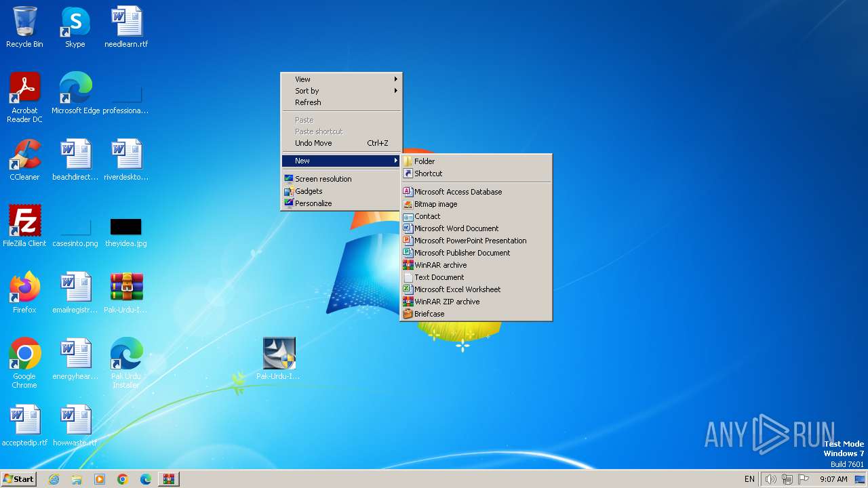Open Internet Explorer from taskbar
This screenshot has height=488, width=868.
click(x=54, y=479)
